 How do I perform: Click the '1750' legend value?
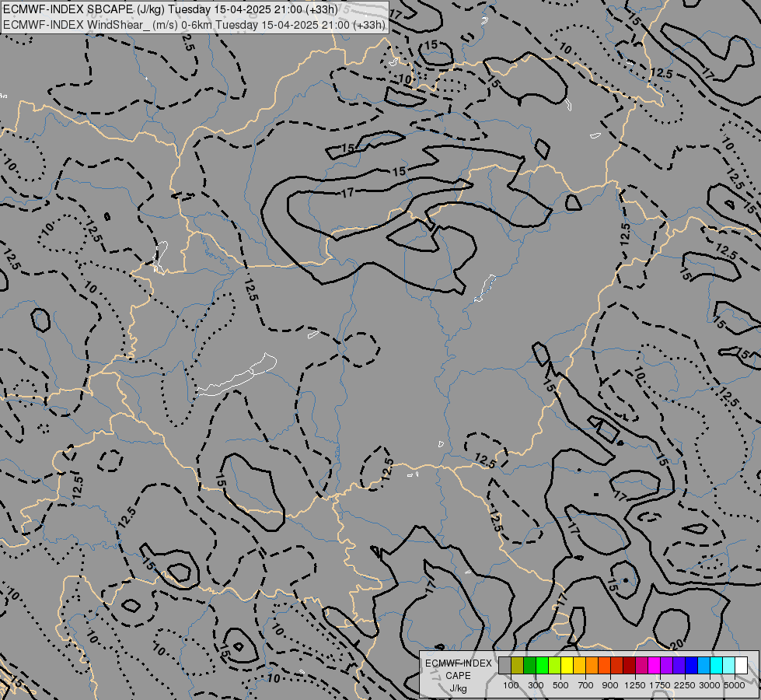point(660,685)
